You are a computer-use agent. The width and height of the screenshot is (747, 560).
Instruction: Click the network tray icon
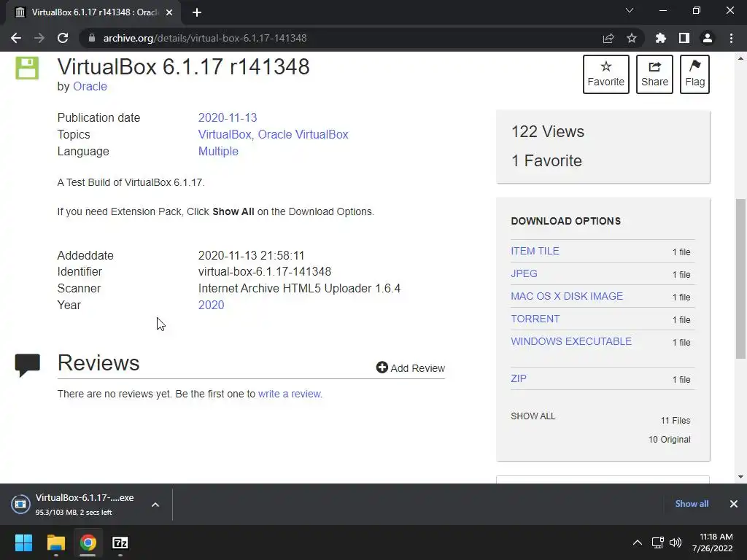pos(658,542)
